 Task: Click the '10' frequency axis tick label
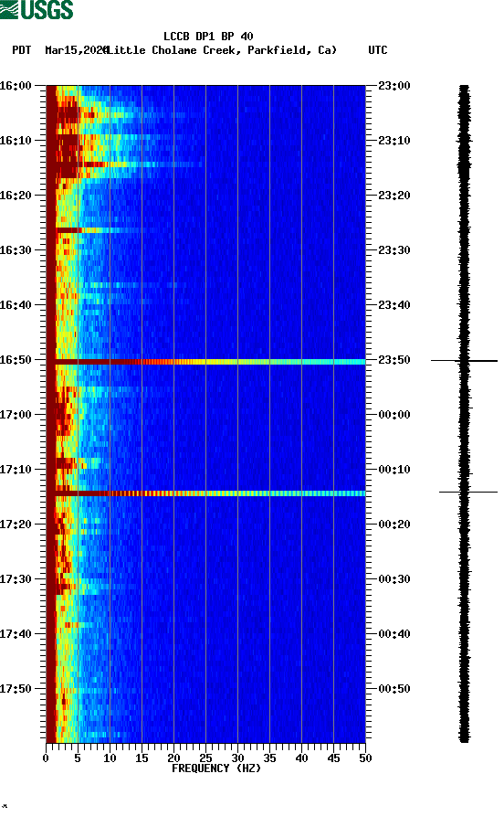pyautogui.click(x=110, y=758)
